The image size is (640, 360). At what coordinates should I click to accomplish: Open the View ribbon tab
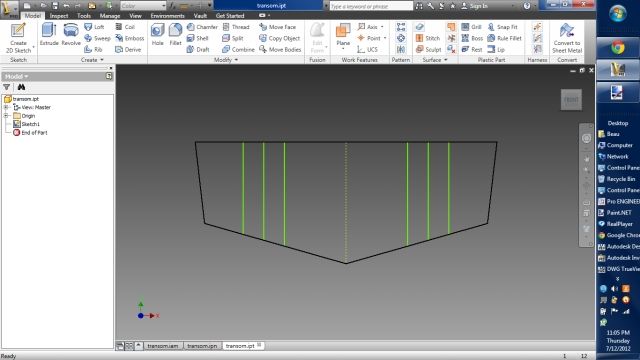click(x=135, y=16)
